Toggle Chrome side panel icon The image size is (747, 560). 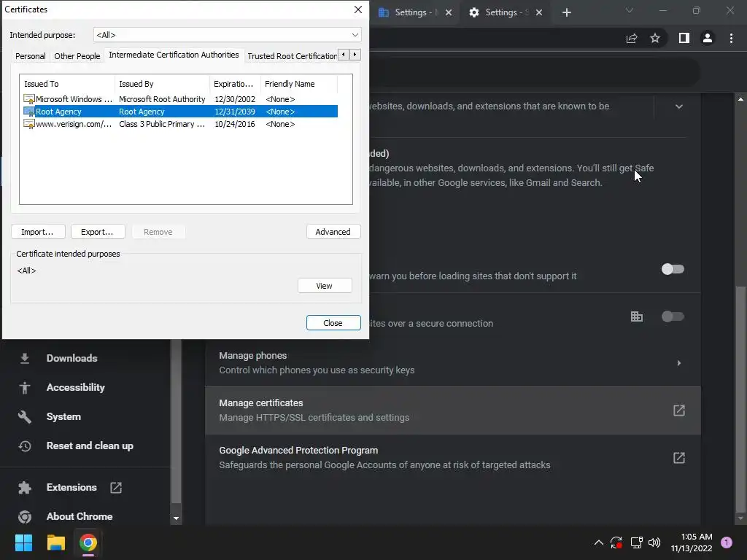tap(684, 38)
